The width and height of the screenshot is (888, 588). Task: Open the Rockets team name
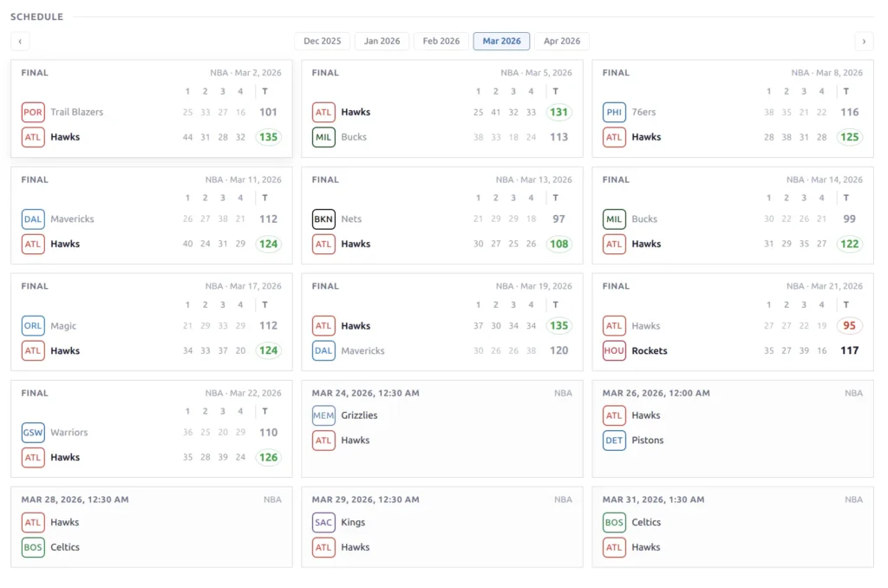pos(649,350)
